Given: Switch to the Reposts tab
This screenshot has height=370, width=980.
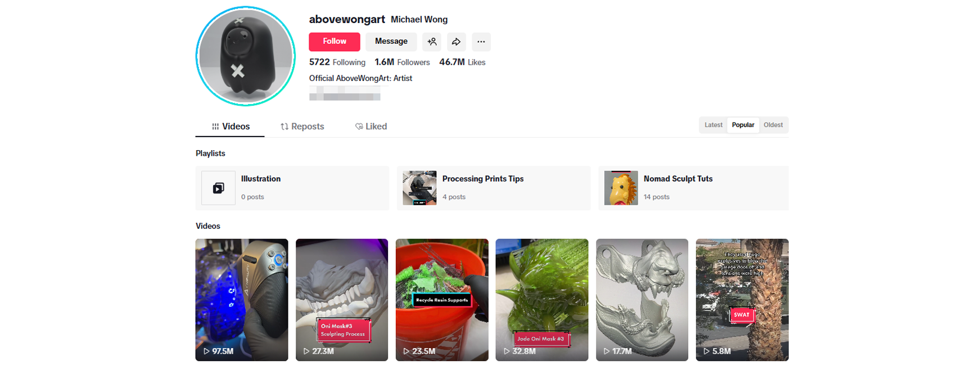Looking at the screenshot, I should [302, 127].
